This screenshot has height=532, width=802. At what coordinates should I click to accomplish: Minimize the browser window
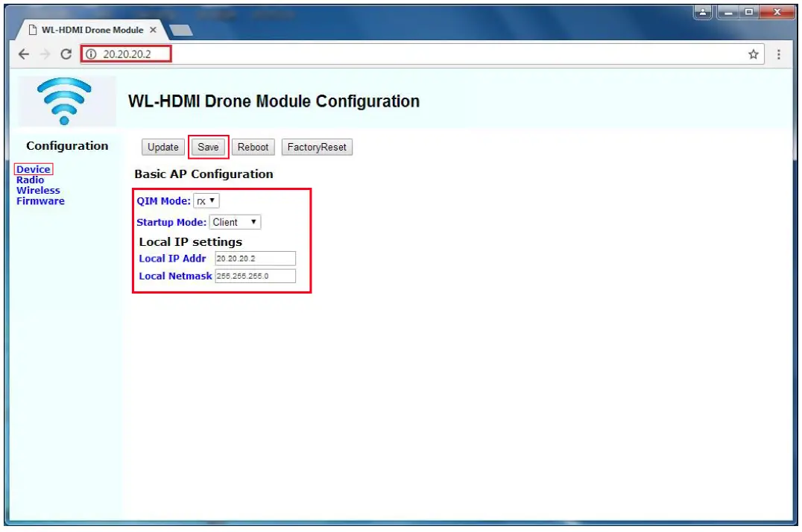728,12
